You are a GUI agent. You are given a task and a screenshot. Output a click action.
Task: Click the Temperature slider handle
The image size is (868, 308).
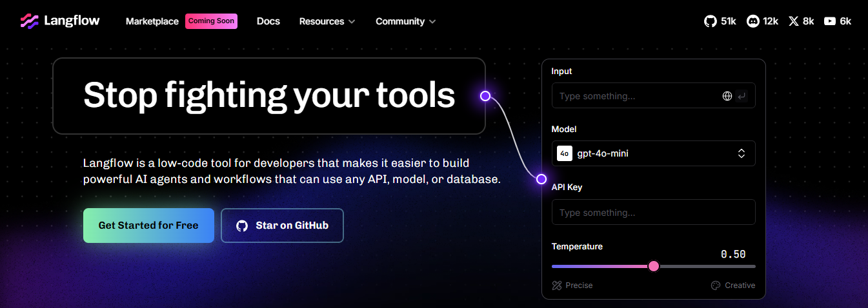pyautogui.click(x=654, y=266)
